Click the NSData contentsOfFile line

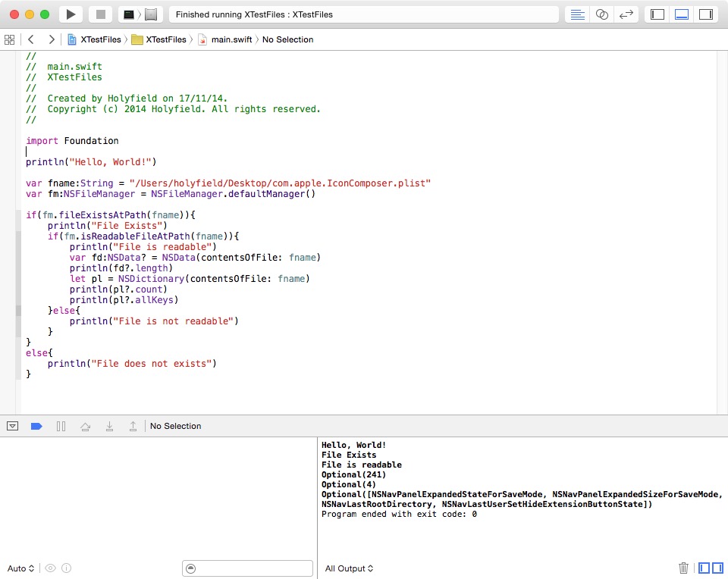point(195,258)
